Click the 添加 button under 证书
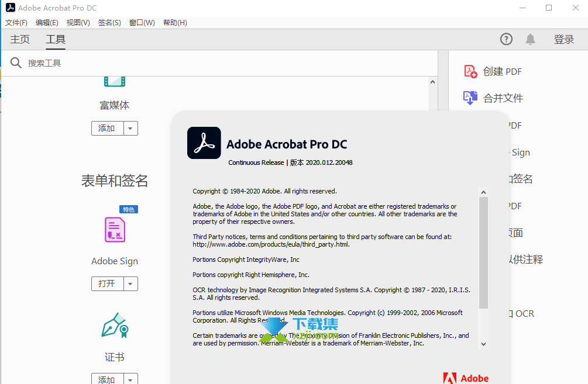Image resolution: width=588 pixels, height=384 pixels. [x=108, y=379]
